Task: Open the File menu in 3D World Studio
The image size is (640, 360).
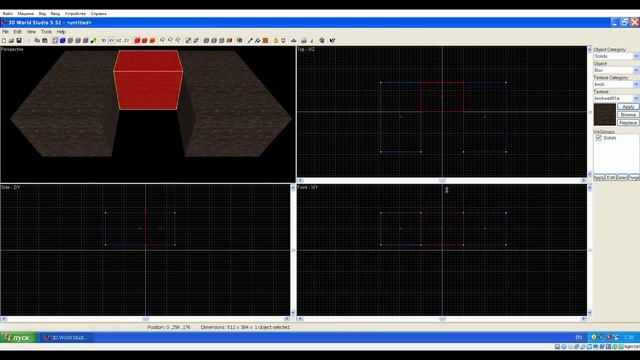Action: (x=5, y=31)
